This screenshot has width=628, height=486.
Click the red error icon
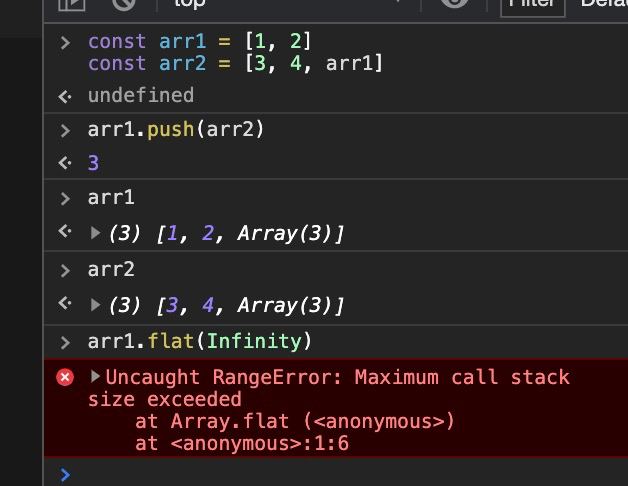click(x=65, y=377)
